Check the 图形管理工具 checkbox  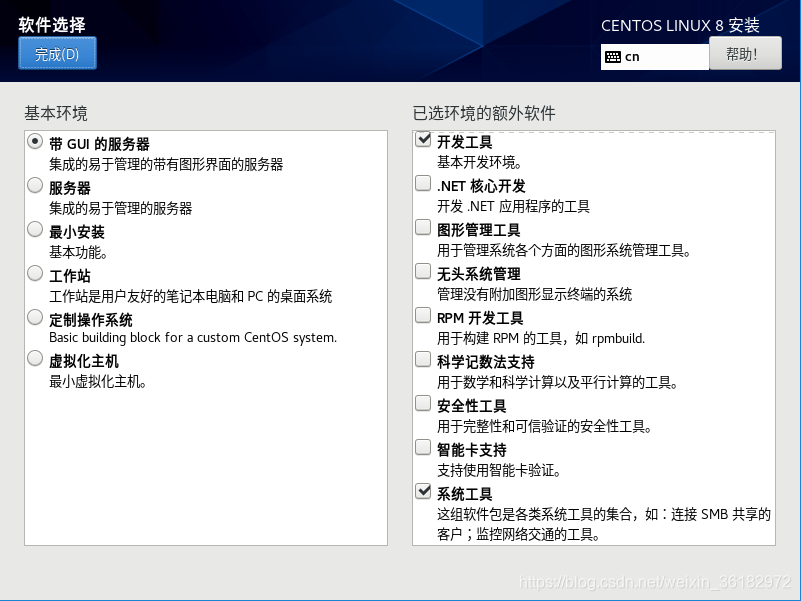click(423, 227)
